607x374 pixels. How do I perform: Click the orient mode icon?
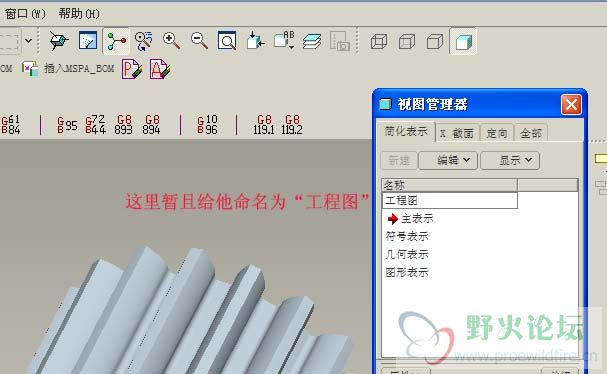pos(144,40)
